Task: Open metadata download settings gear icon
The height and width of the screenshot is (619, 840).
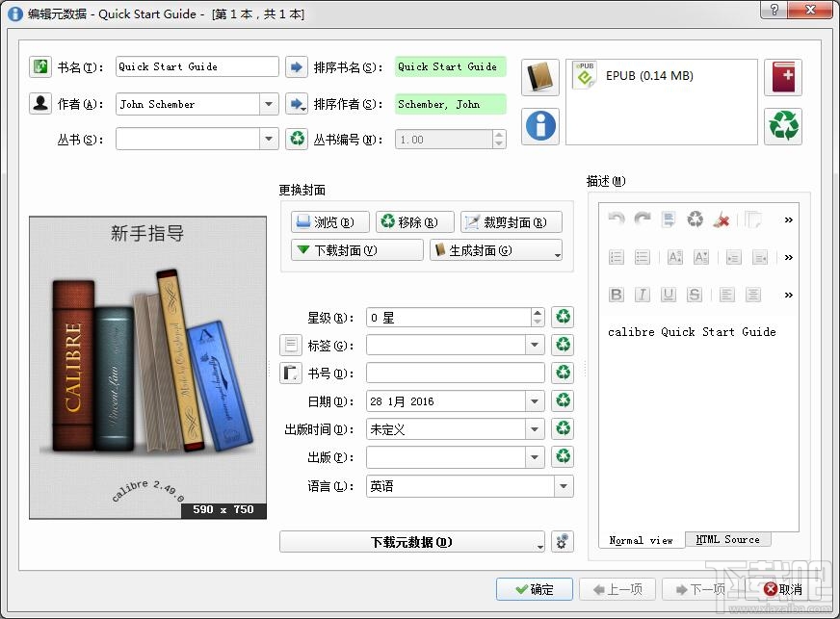Action: [563, 541]
